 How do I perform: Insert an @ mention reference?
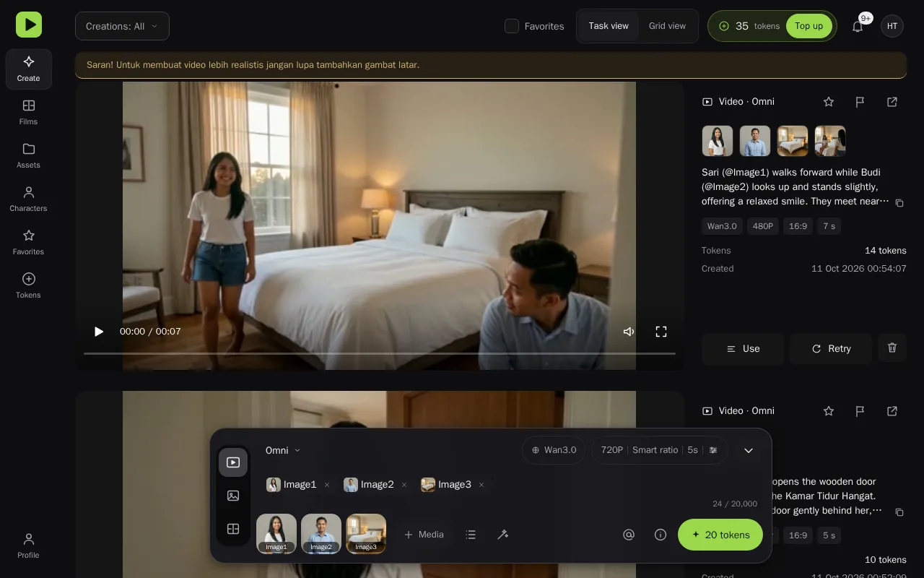coord(629,535)
